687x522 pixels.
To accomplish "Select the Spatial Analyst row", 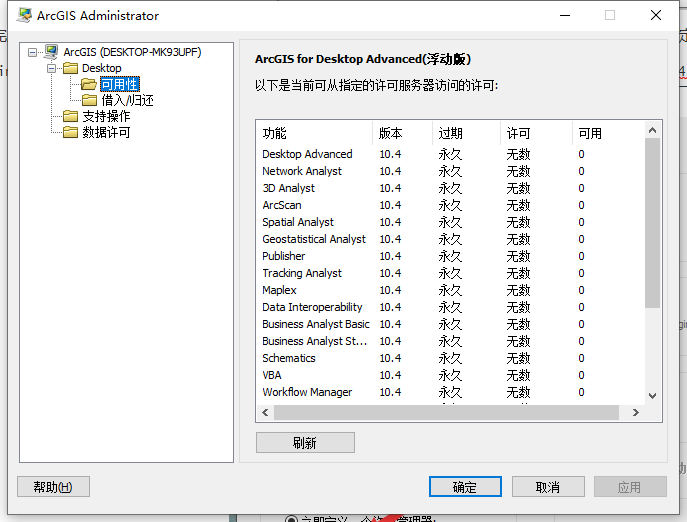I will point(298,222).
